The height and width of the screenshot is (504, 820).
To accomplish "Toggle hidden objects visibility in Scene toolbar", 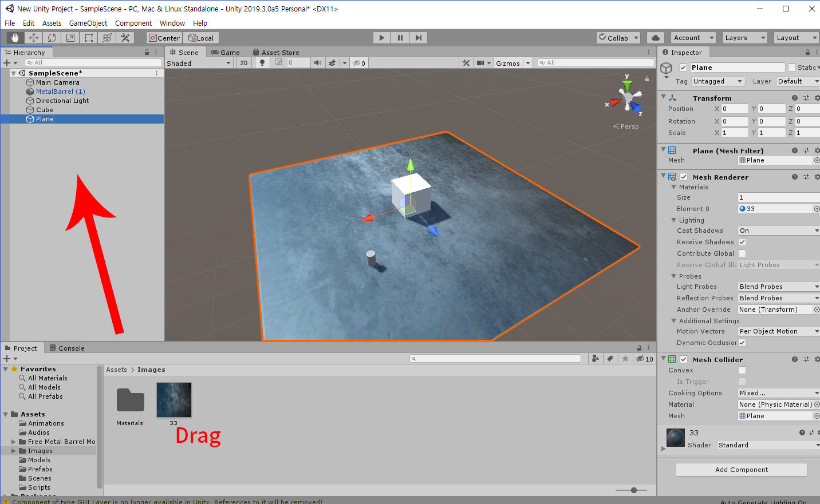I will [x=359, y=63].
